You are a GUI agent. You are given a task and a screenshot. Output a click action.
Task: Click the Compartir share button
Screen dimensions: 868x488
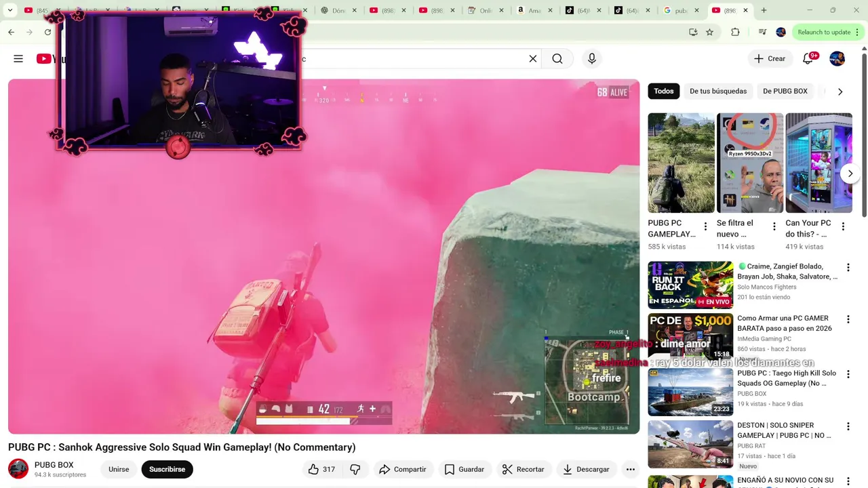[403, 469]
